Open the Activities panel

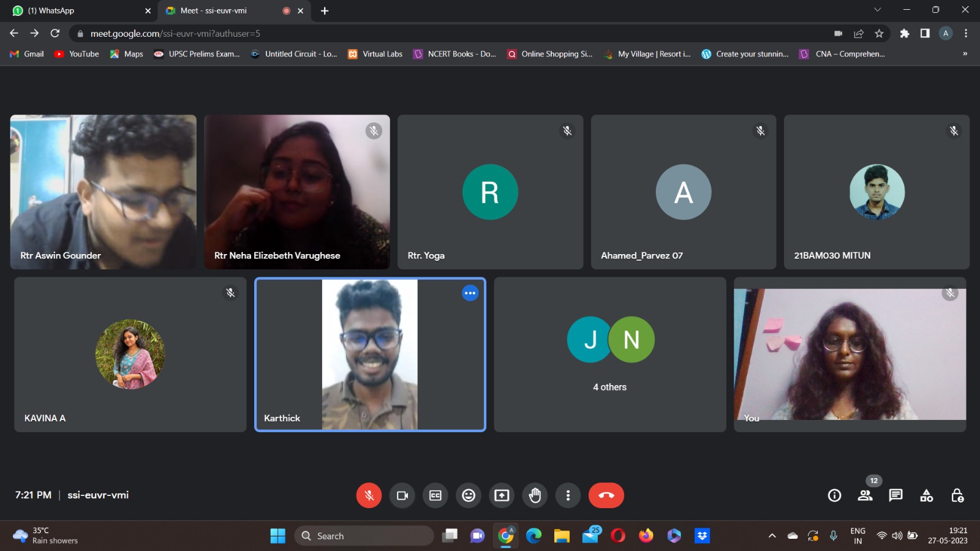coord(926,495)
